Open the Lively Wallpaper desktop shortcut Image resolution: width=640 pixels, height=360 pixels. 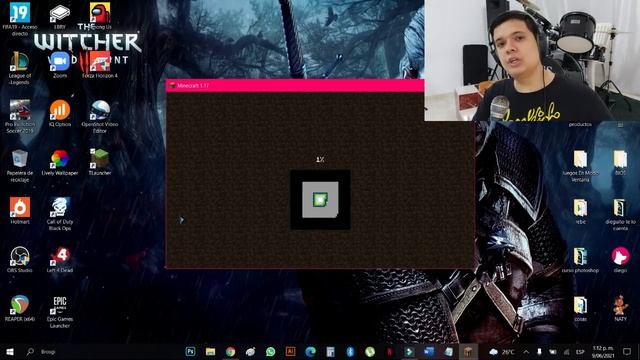coord(60,162)
